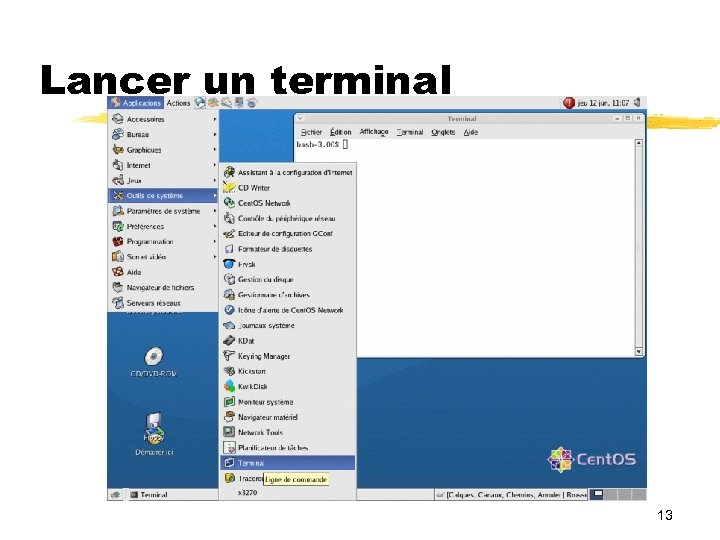
Task: Open Édition menu in Terminal window
Action: point(341,132)
